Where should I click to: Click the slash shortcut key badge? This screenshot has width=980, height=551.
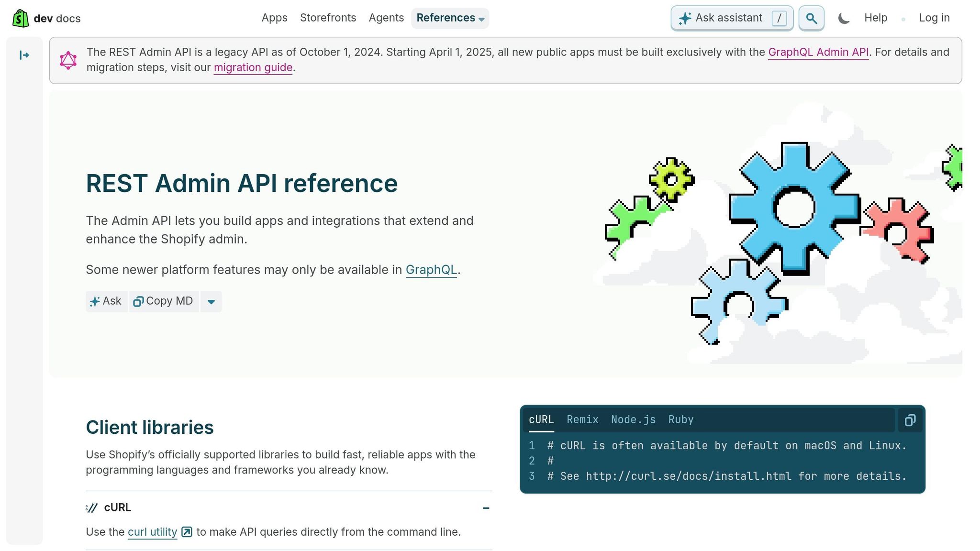tap(779, 18)
